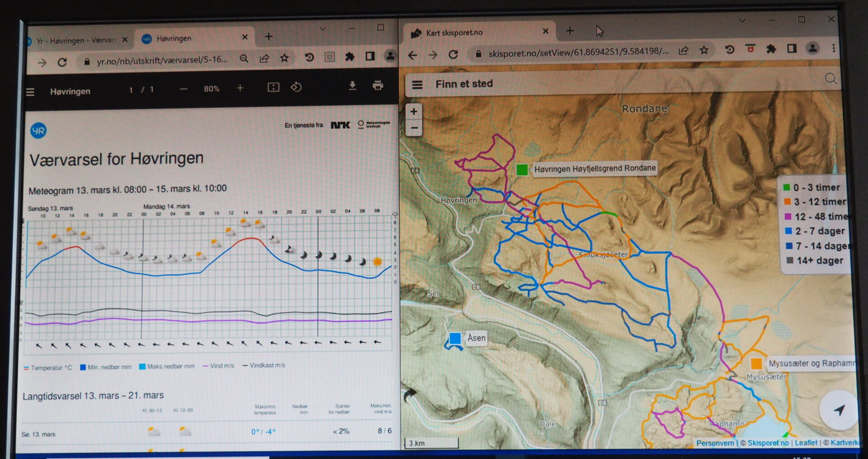Click the orange Mysusæter og Raphamn marker
This screenshot has height=459, width=868.
(x=756, y=364)
